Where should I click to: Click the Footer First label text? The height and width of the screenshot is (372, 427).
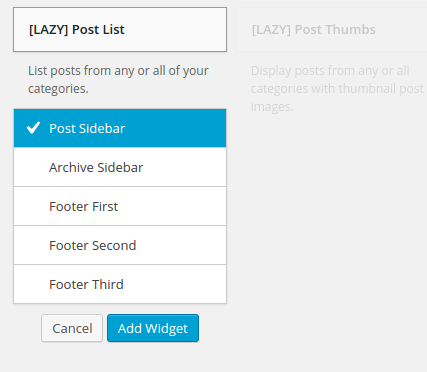tap(84, 206)
